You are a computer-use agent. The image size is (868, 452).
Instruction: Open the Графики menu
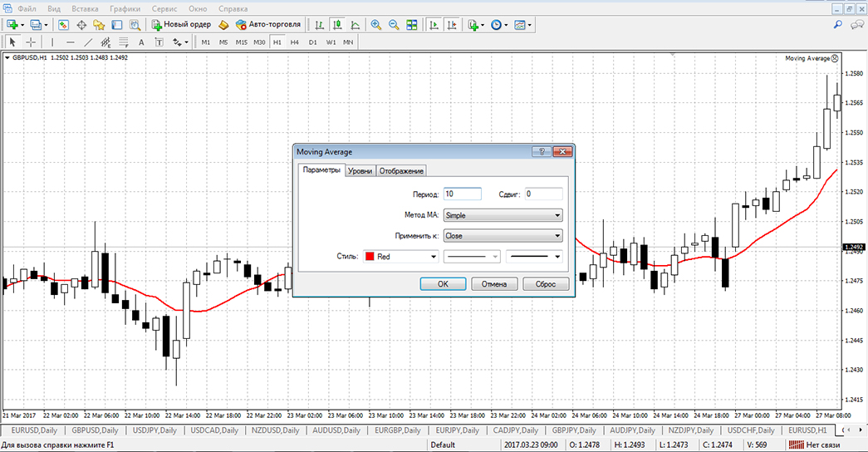tap(125, 8)
